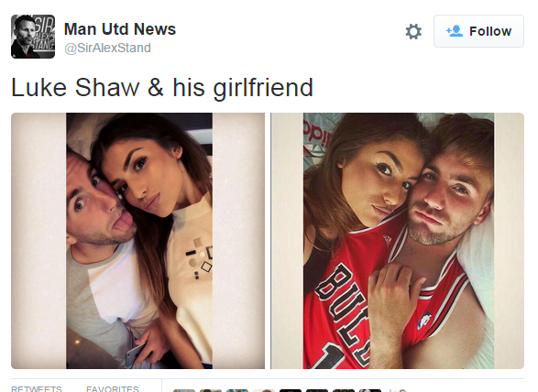This screenshot has width=538, height=392.
Task: Select the fifth user avatar below the photos
Action: [291, 390]
